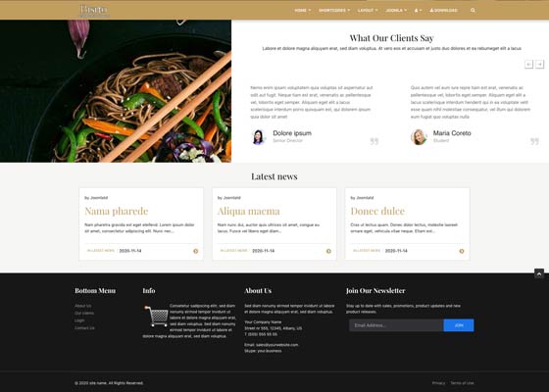Click the back-to-top arrow button

click(x=539, y=273)
